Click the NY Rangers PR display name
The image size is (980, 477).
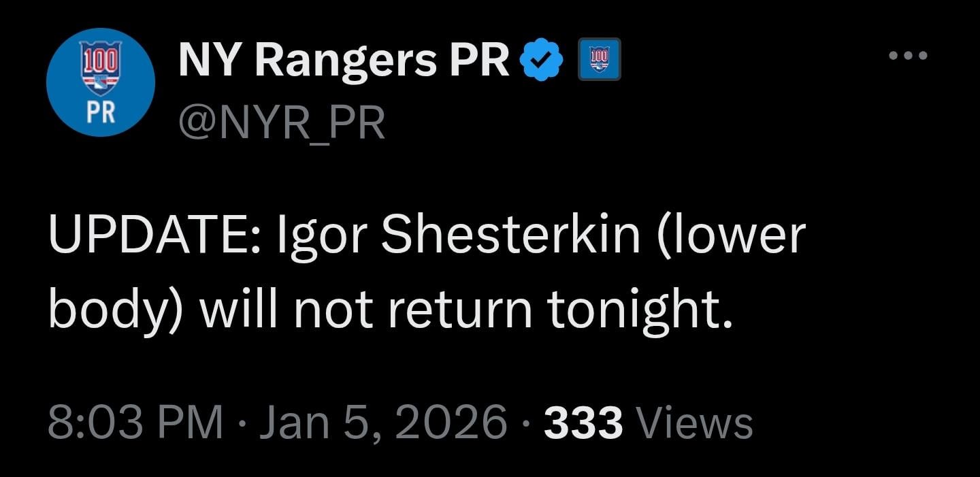(340, 59)
